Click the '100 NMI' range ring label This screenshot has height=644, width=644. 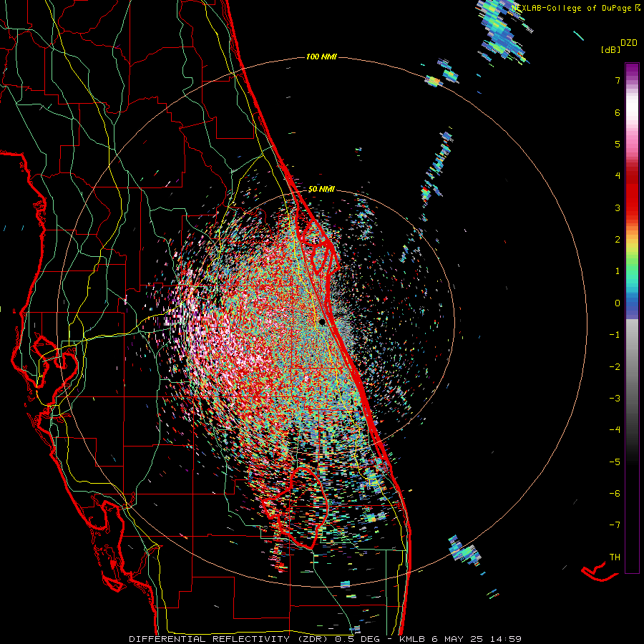(x=321, y=57)
